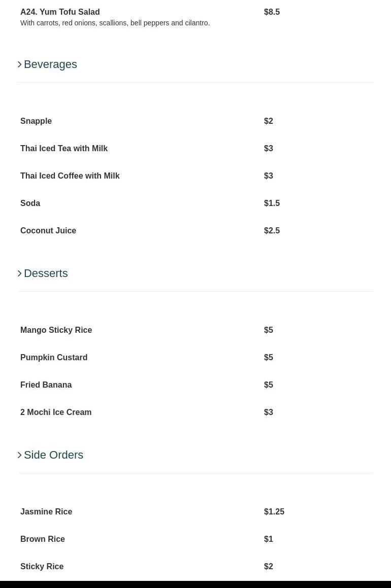Choose the Brown Rice side order
This screenshot has height=588, width=391.
[43, 539]
